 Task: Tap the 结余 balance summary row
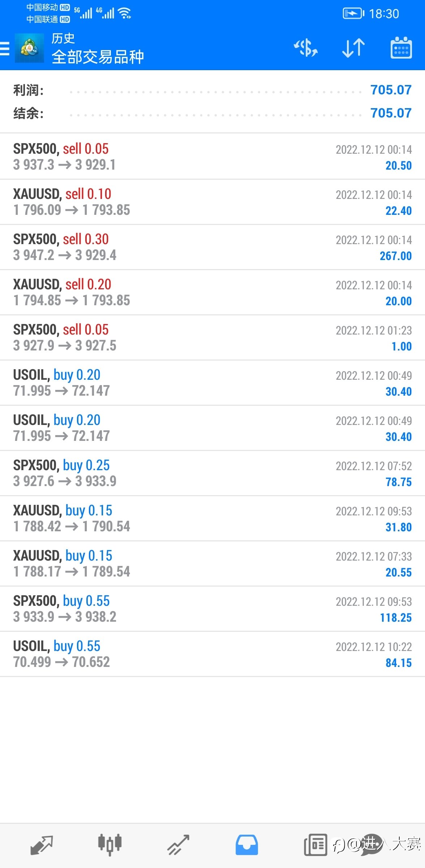click(212, 113)
